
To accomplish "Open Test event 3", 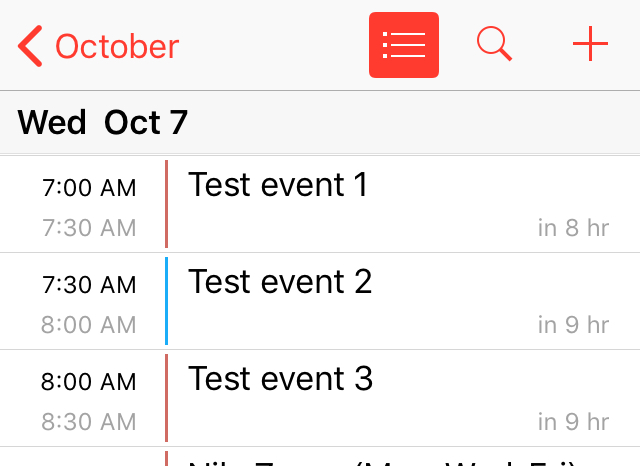I will [280, 379].
